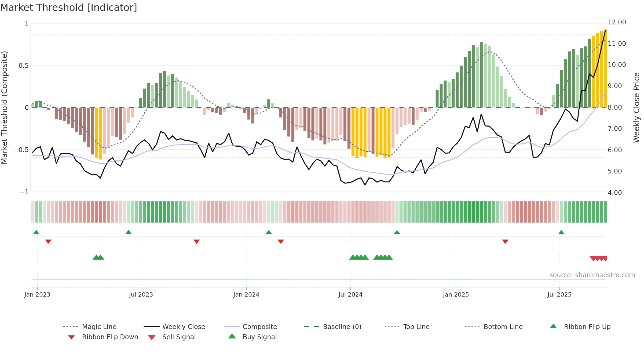The width and height of the screenshot is (644, 362).
Task: Click the Jul 2024 x-axis label
Action: click(350, 294)
